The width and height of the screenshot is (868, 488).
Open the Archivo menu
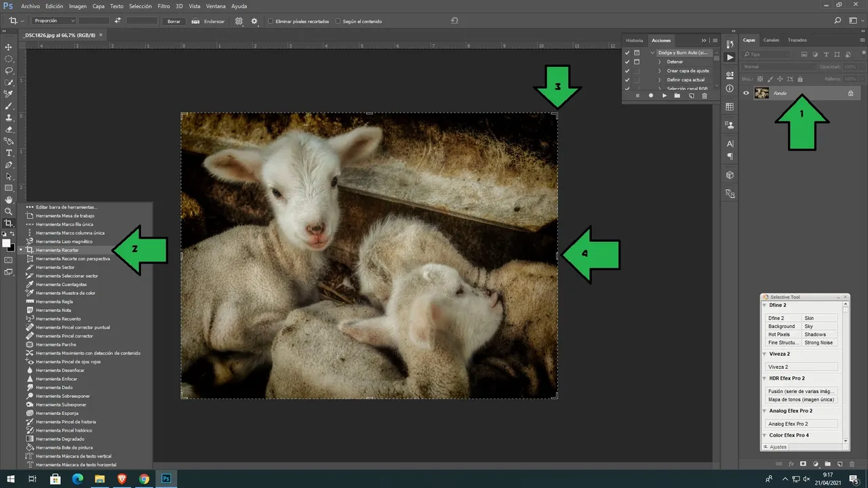[x=31, y=6]
